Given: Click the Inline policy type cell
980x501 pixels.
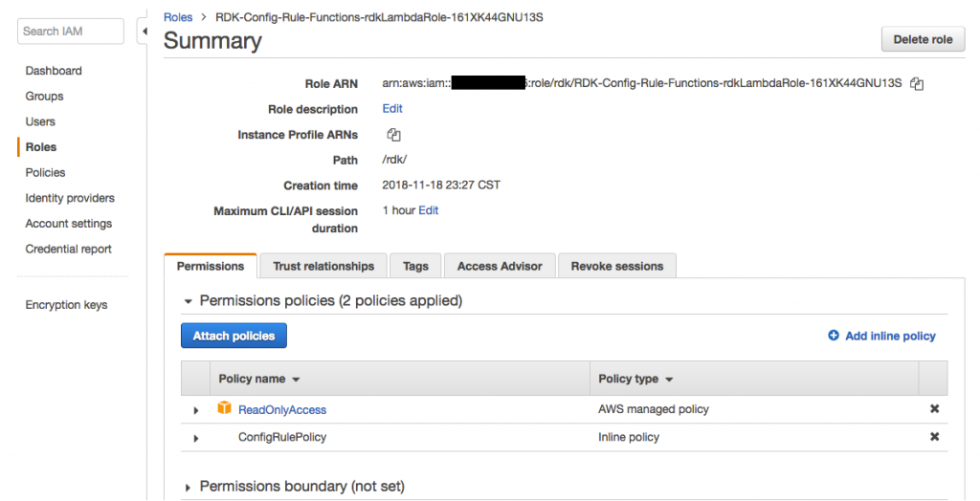Looking at the screenshot, I should [x=629, y=437].
